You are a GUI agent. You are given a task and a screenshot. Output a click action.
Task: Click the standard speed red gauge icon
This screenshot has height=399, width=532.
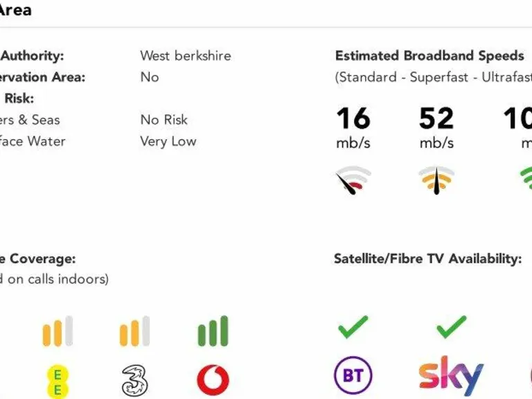point(353,180)
